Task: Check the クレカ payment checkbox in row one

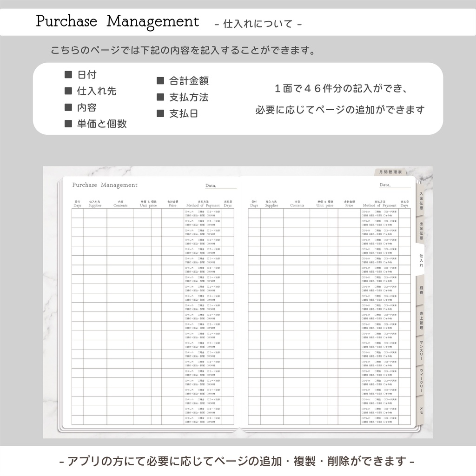Action: pyautogui.click(x=186, y=212)
